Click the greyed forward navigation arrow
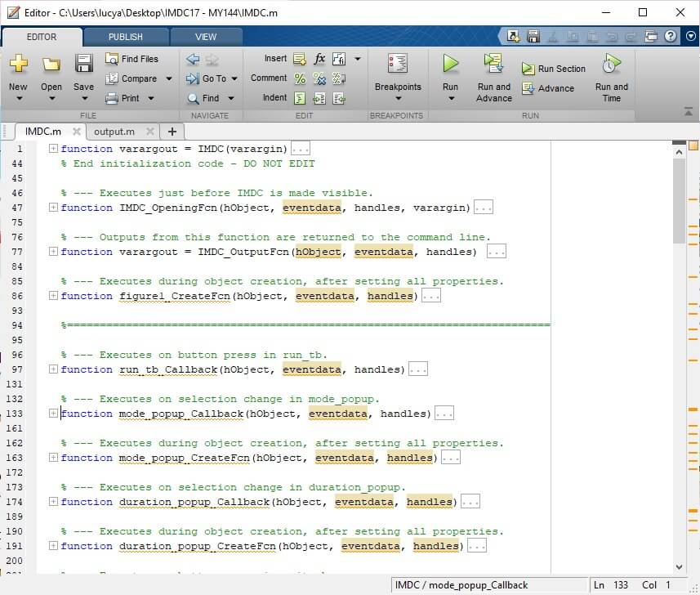This screenshot has height=595, width=700. coord(212,59)
